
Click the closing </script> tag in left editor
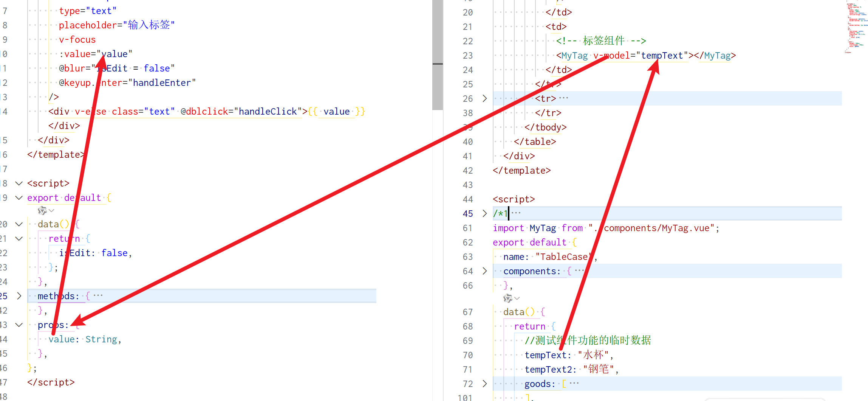[51, 382]
